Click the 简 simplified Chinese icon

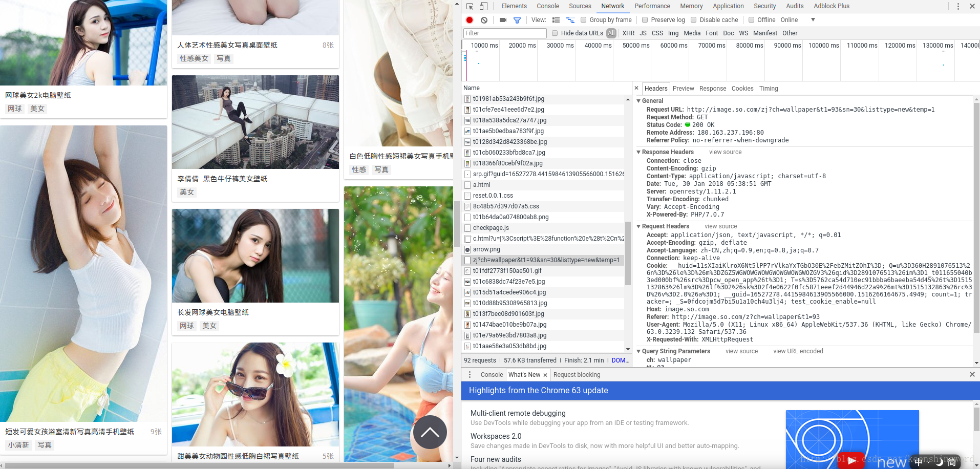952,462
